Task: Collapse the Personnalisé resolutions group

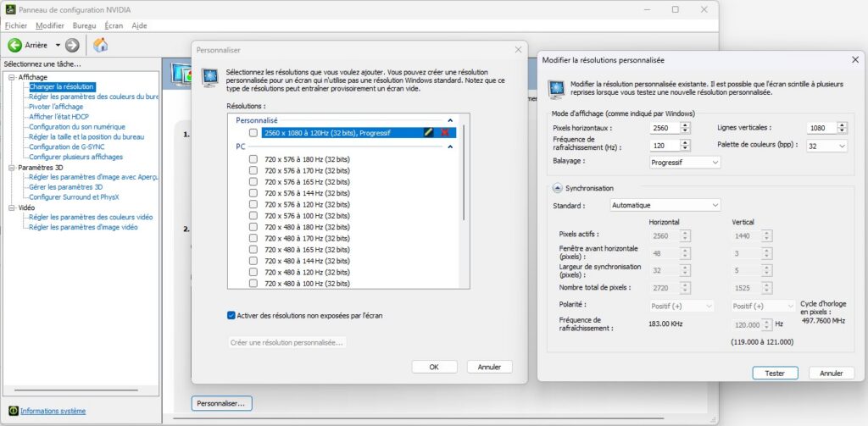Action: point(450,121)
